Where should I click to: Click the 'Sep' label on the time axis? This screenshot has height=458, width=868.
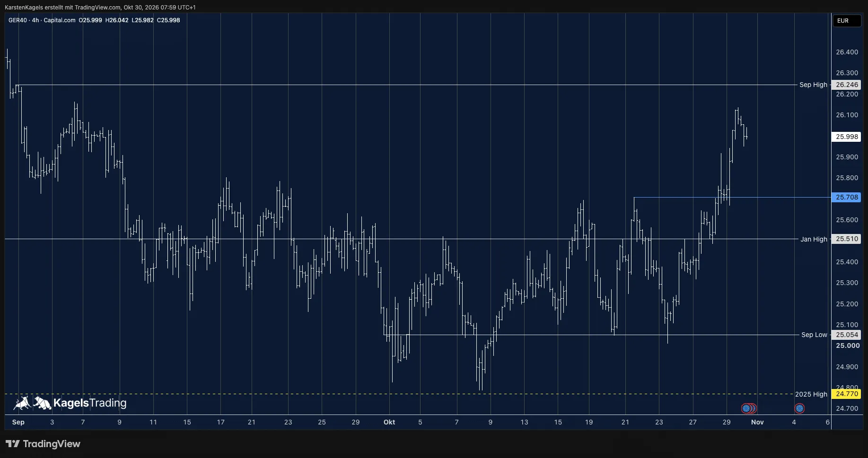[x=18, y=422]
